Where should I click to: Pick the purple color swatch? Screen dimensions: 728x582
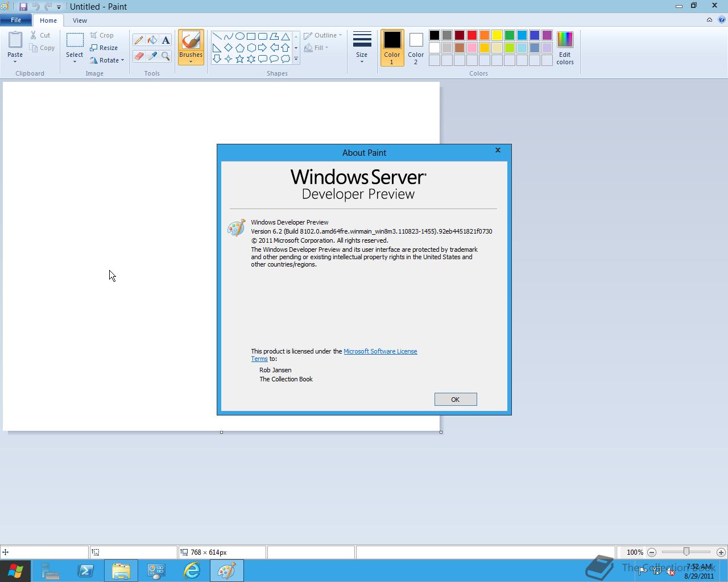click(x=547, y=35)
